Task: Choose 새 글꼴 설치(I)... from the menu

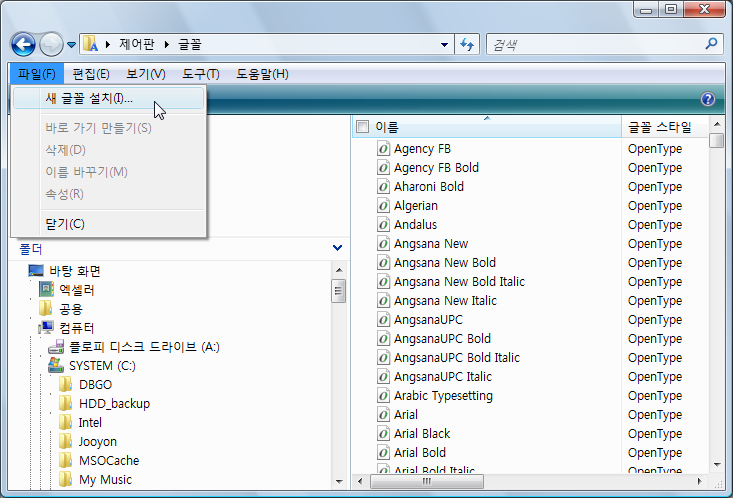Action: click(108, 98)
